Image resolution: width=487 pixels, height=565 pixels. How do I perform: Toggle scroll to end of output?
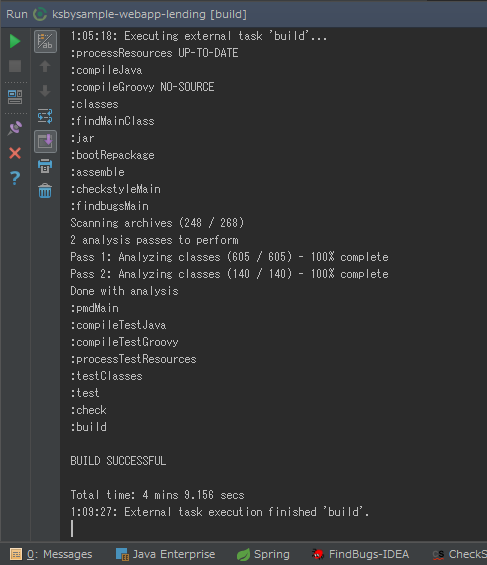tap(45, 141)
